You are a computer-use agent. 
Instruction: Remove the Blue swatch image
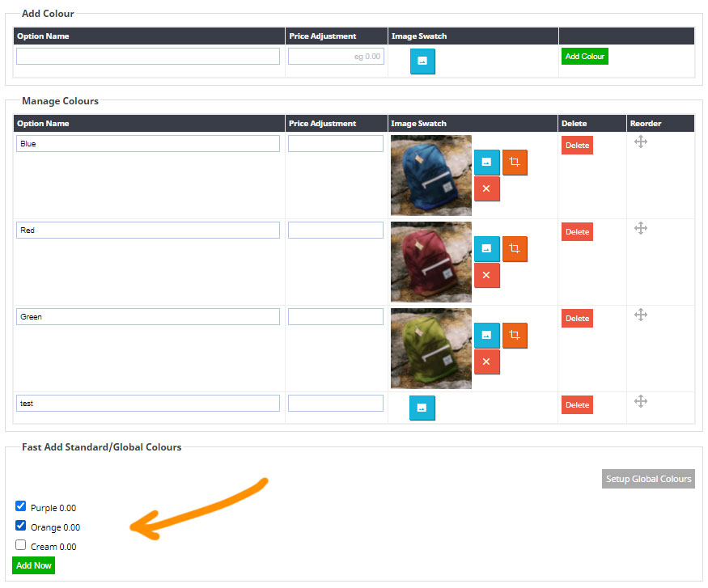(x=486, y=188)
